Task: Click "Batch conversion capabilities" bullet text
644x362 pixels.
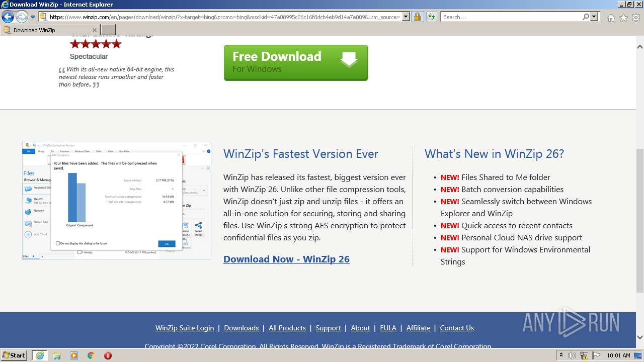Action: coord(512,189)
